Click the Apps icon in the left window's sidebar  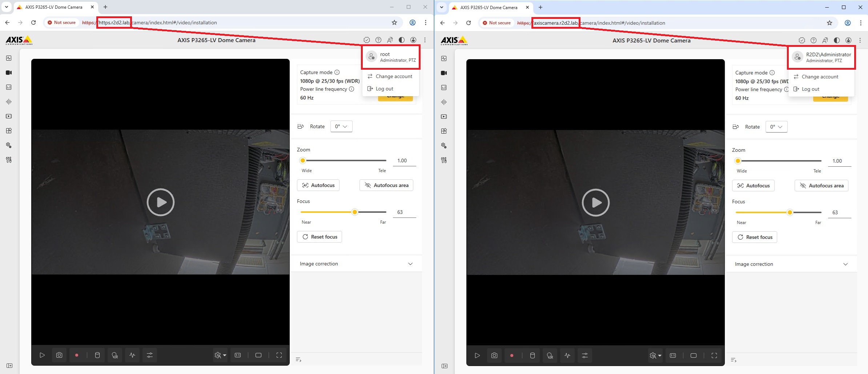[x=9, y=131]
